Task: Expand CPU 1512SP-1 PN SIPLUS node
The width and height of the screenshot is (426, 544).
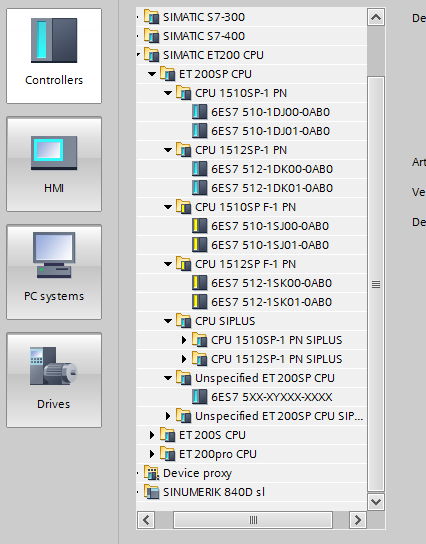Action: 184,359
